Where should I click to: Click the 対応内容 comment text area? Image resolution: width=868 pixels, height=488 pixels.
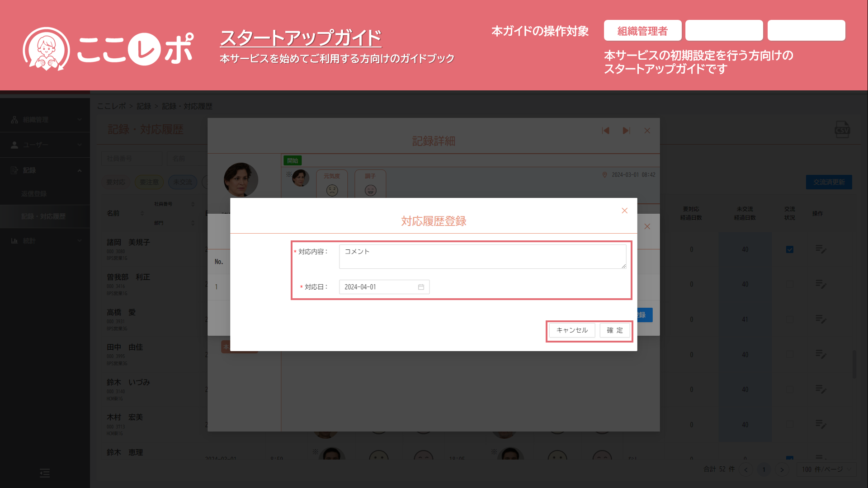click(482, 256)
